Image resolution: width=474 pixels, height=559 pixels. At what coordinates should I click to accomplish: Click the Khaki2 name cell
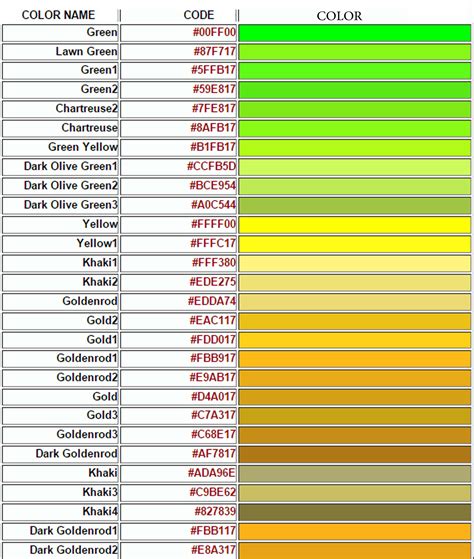(60, 283)
